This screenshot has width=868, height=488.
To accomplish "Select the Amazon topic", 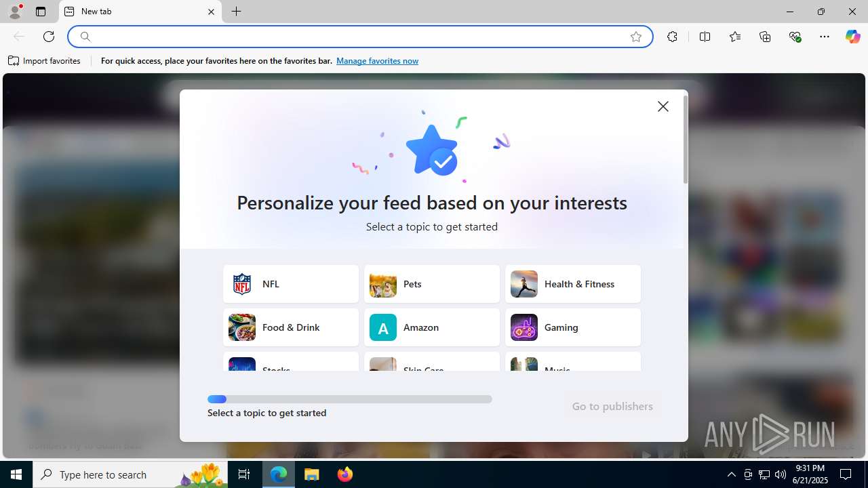I will (432, 327).
